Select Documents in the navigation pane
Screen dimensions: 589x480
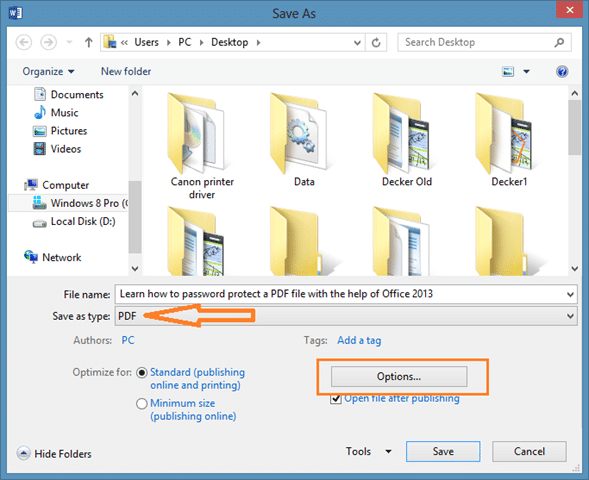tap(69, 94)
